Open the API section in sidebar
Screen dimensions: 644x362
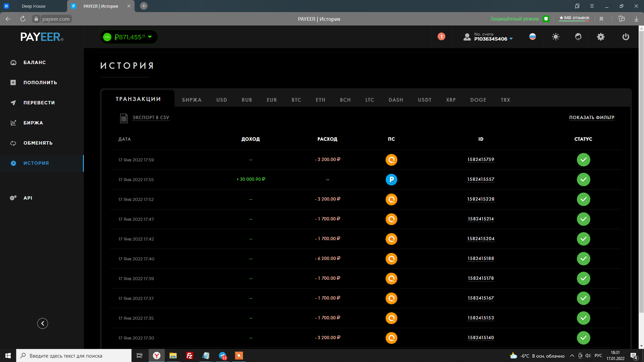tap(28, 198)
